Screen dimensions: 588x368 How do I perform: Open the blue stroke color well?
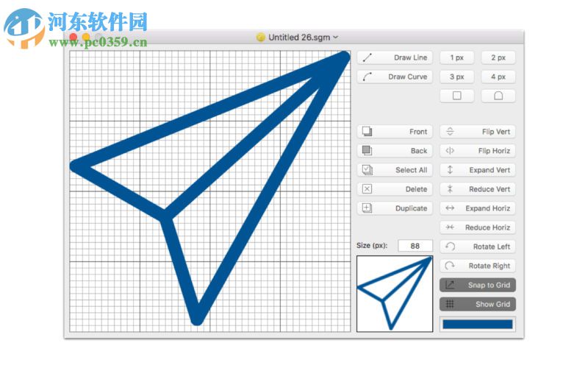pos(477,324)
